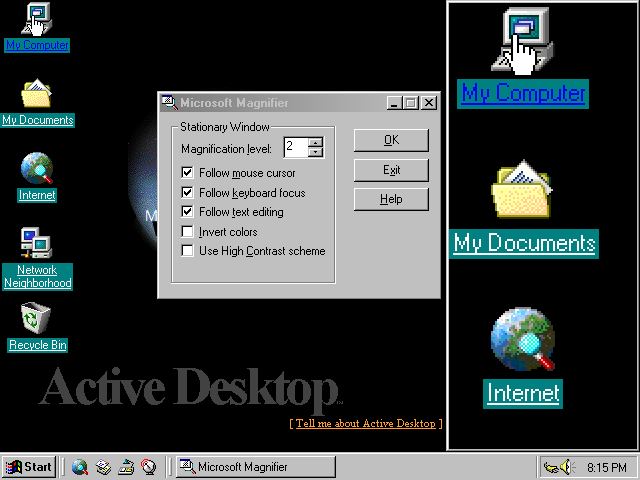Viewport: 640px width, 480px height.
Task: Launch Internet Explorer from Quick Launch
Action: (x=80, y=467)
